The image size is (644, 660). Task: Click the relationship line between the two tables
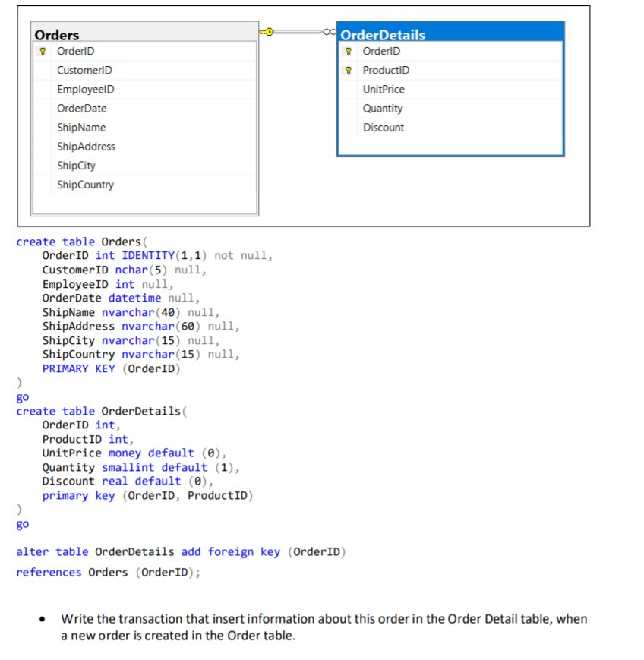tap(296, 31)
